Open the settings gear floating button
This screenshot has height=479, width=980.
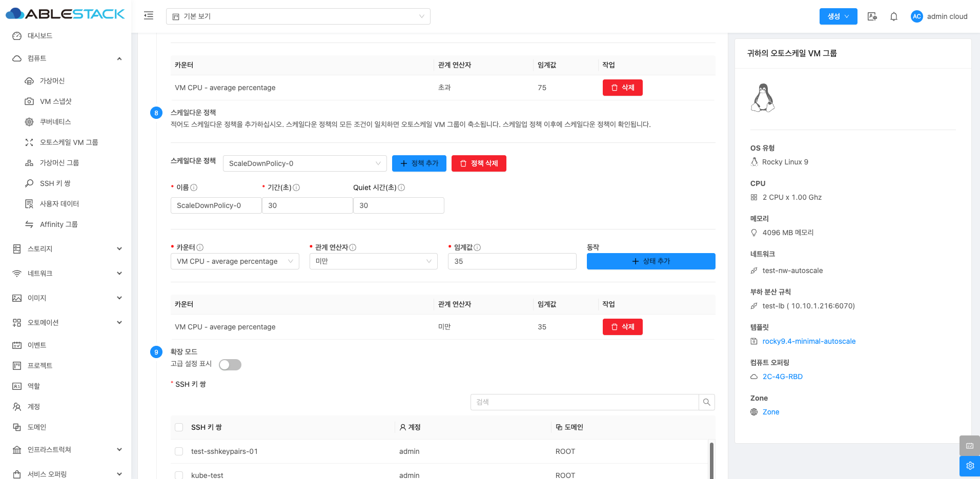[x=969, y=466]
